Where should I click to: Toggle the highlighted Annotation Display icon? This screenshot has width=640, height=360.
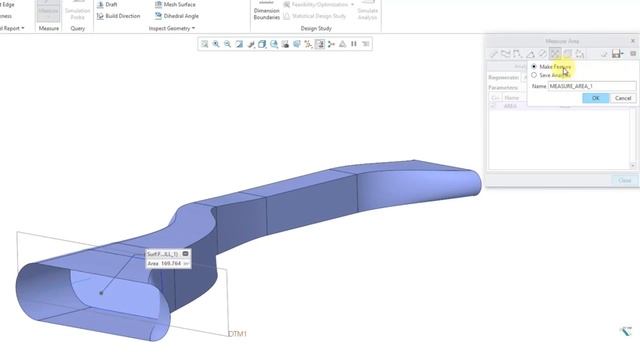click(320, 44)
